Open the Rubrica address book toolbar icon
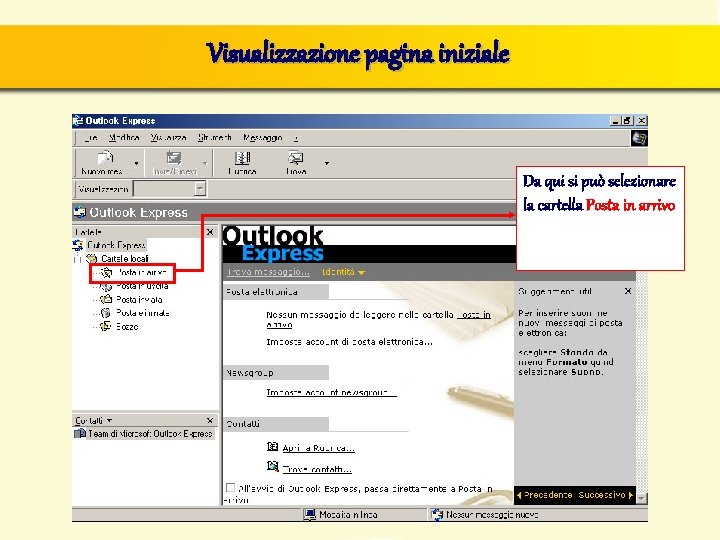The image size is (720, 540). point(242,158)
